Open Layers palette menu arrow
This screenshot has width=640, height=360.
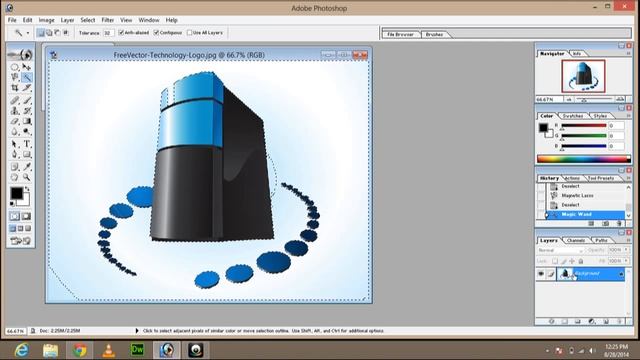629,240
